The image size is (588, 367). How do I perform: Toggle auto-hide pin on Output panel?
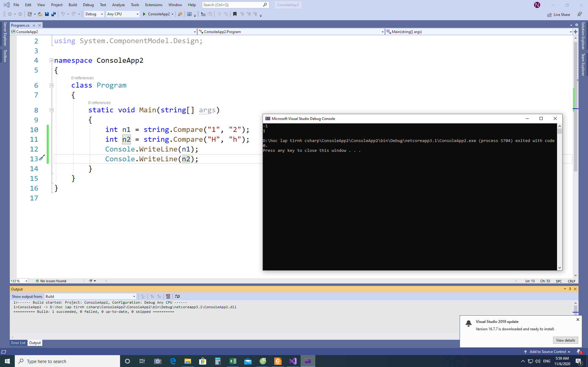click(570, 289)
